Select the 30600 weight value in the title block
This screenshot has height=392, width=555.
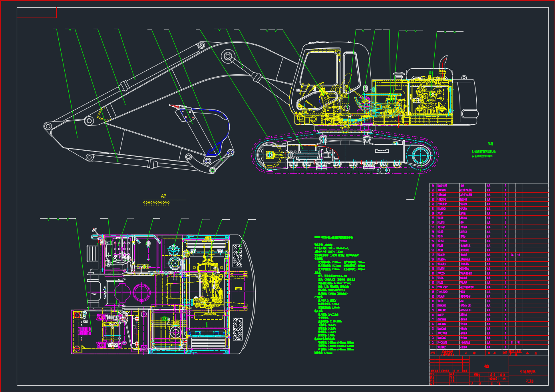[x=493, y=379]
